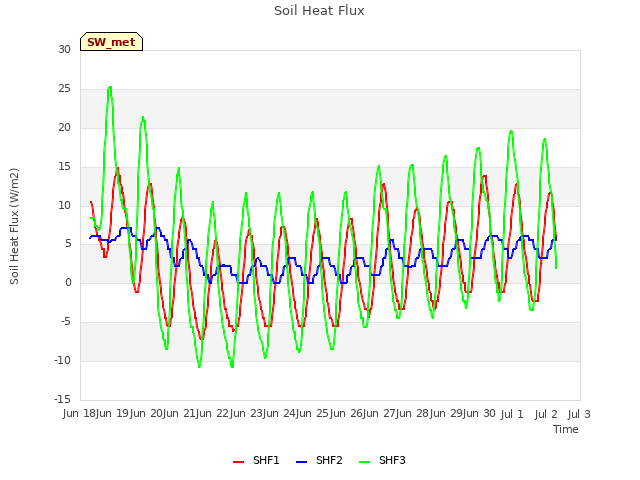The image size is (640, 480).
Task: Click the x-axis label Jun 30
Action: tap(481, 414)
